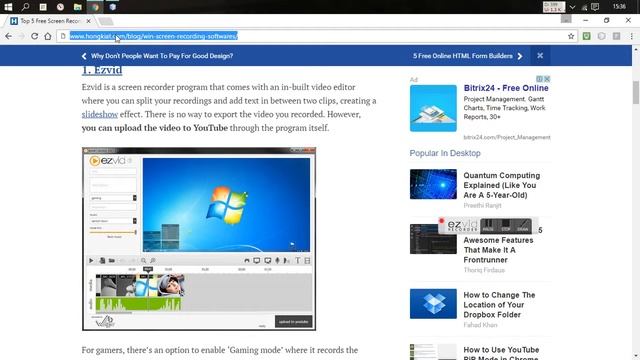The width and height of the screenshot is (640, 360).
Task: Go to previous article Why Don't People Want To Pay
Action: pyautogui.click(x=162, y=56)
